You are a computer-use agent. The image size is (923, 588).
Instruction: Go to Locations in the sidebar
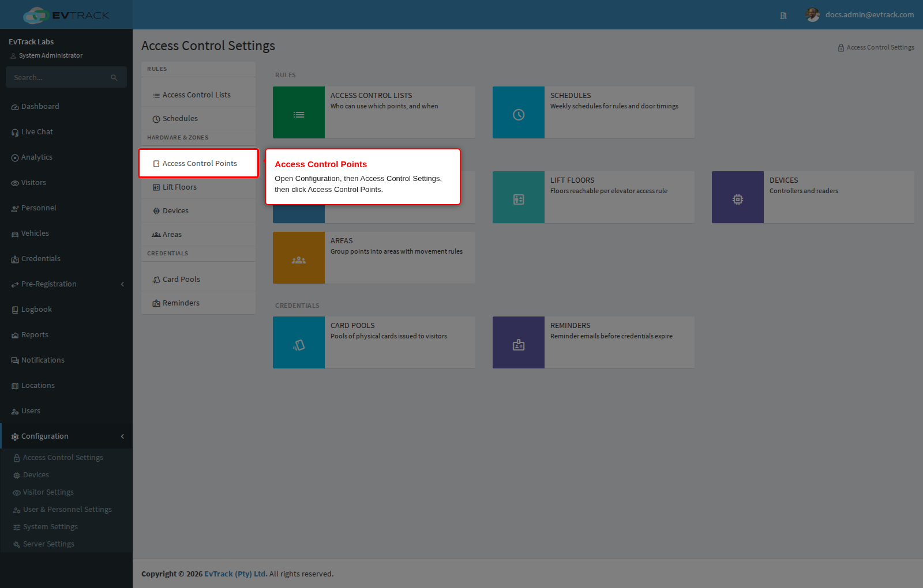(66, 386)
